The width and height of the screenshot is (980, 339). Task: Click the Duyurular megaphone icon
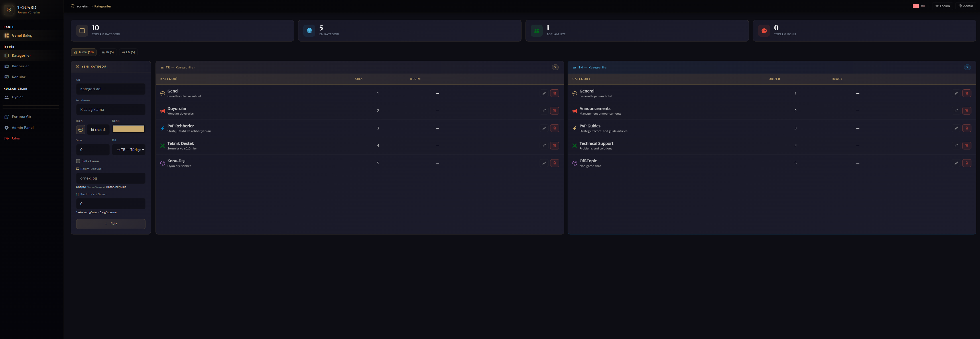(x=162, y=111)
